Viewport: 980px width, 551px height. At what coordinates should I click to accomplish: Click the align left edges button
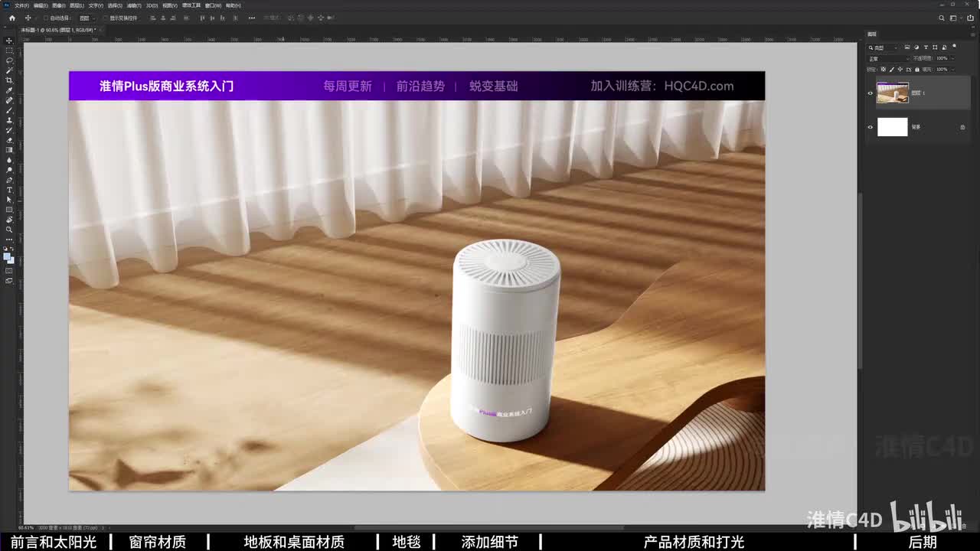coord(152,18)
